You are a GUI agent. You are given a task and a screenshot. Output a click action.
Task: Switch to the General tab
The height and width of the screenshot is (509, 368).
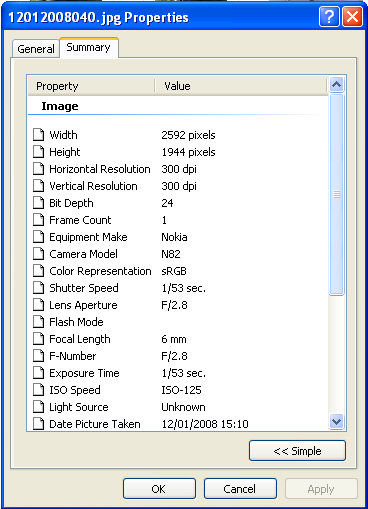click(x=36, y=49)
